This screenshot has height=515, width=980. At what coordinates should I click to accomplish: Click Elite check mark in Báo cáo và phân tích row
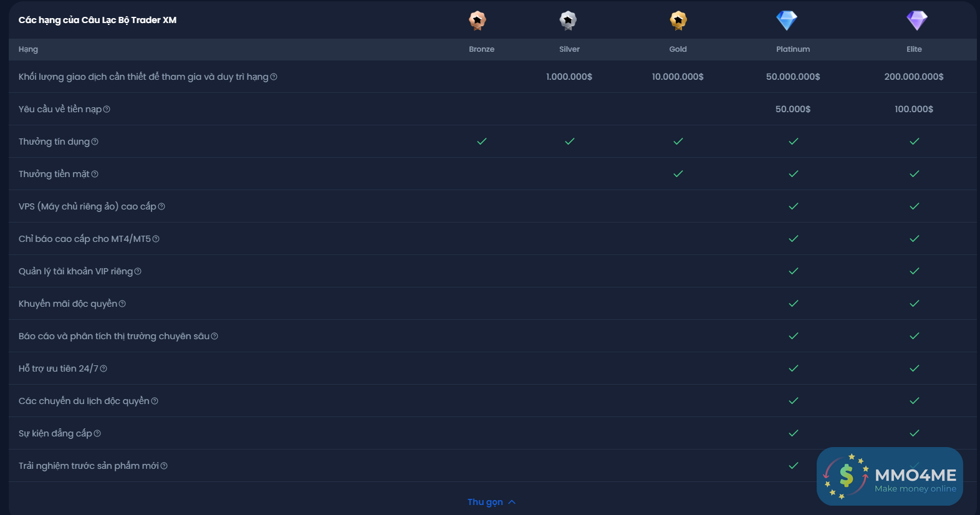point(915,336)
